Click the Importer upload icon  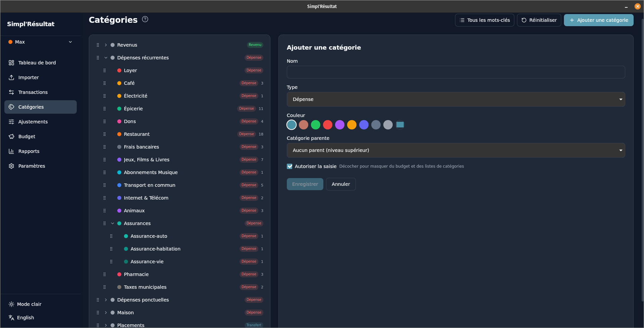click(x=11, y=77)
